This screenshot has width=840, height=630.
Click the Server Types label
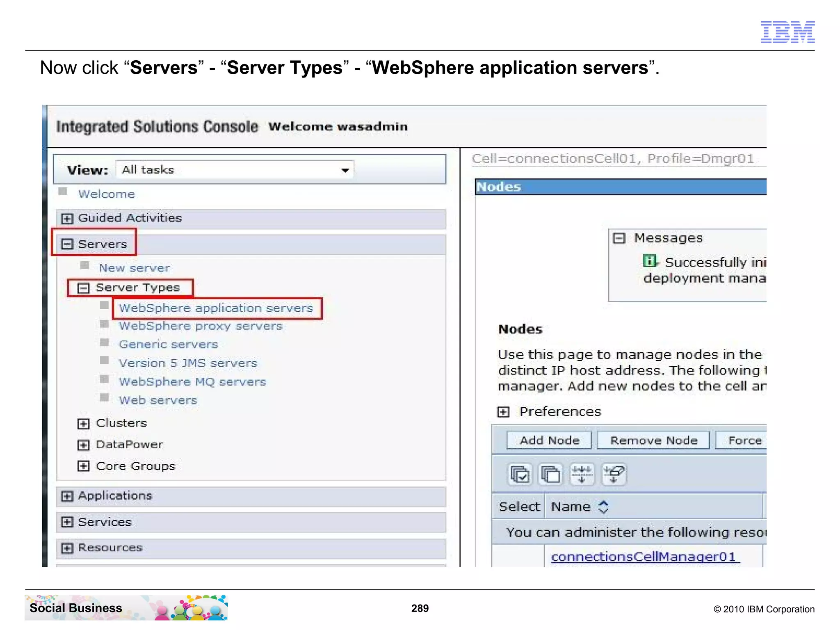pos(138,288)
